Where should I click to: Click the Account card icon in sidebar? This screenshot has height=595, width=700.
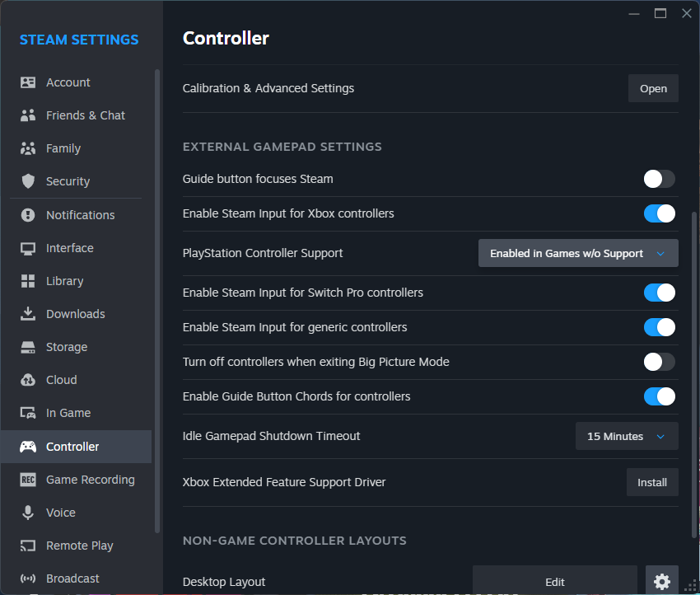(x=28, y=82)
